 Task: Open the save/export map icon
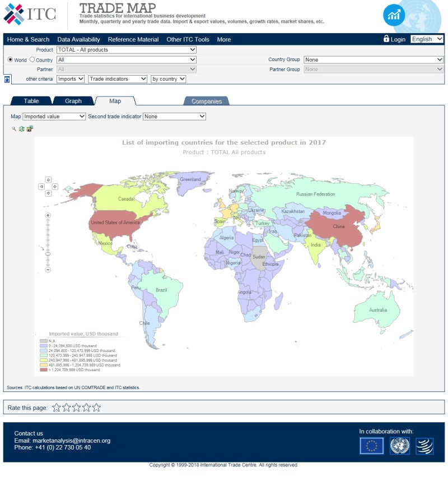click(x=29, y=128)
